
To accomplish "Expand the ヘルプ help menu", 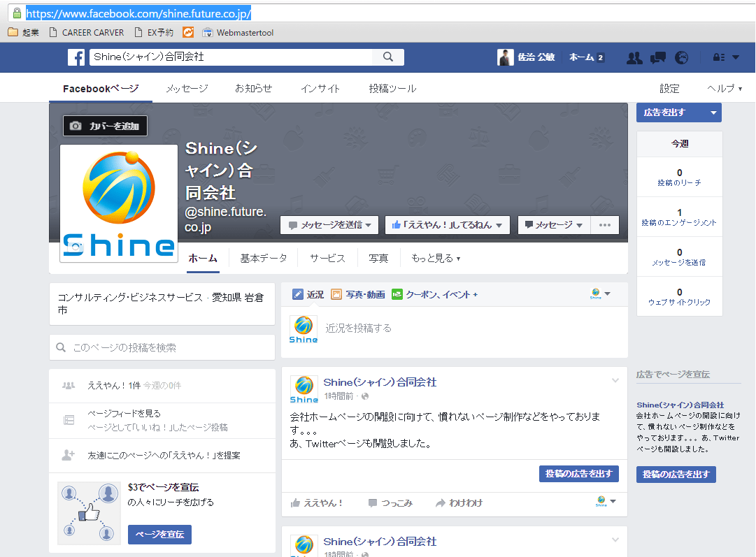I will click(x=724, y=89).
